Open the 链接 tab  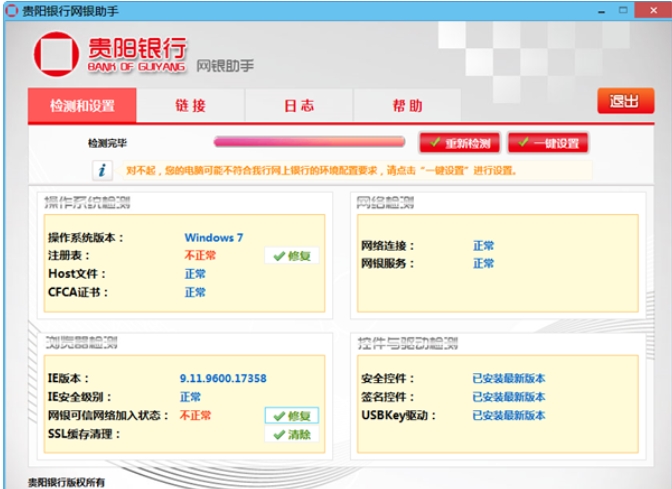pos(191,105)
